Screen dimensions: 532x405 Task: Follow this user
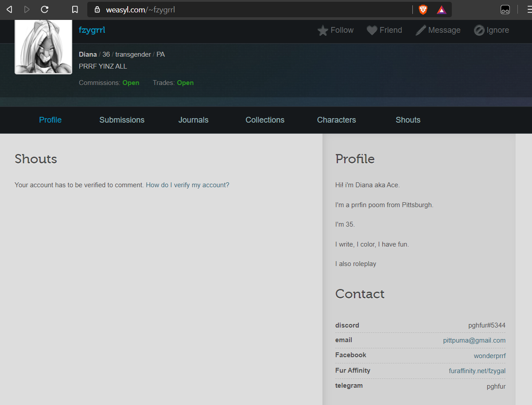(x=336, y=30)
